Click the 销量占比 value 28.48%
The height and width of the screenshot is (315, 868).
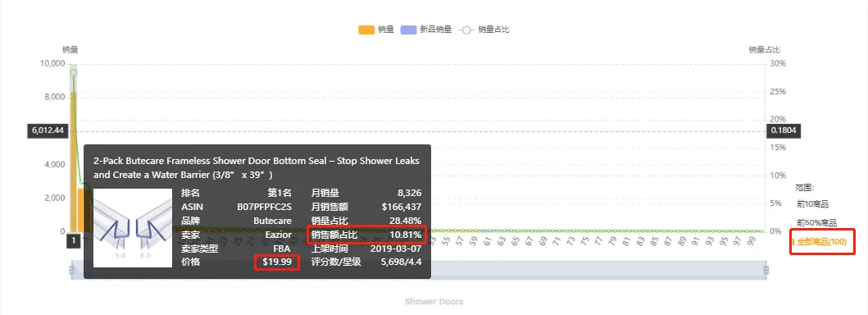(x=405, y=221)
